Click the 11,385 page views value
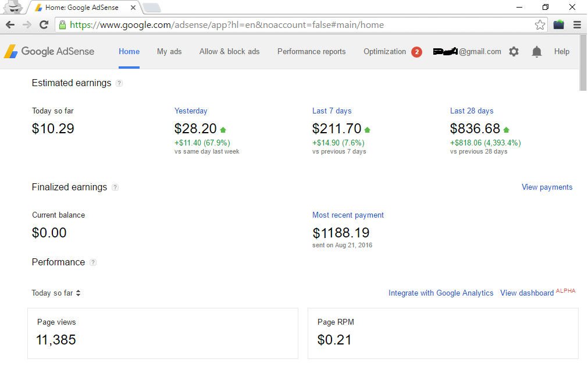 pyautogui.click(x=56, y=340)
